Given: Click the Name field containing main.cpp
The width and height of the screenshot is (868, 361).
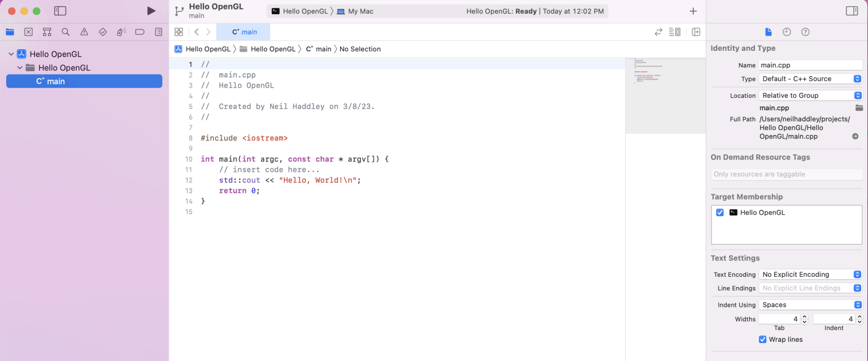Looking at the screenshot, I should pos(810,65).
